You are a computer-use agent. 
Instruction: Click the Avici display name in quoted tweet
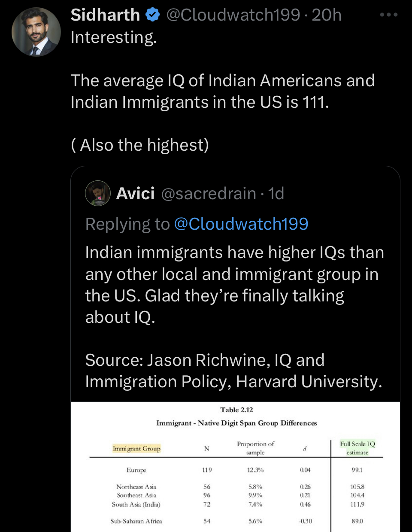pyautogui.click(x=135, y=194)
